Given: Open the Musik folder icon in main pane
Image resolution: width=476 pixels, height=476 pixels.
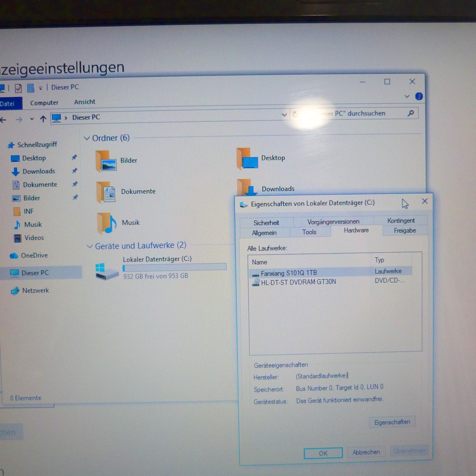Looking at the screenshot, I should coord(107,223).
